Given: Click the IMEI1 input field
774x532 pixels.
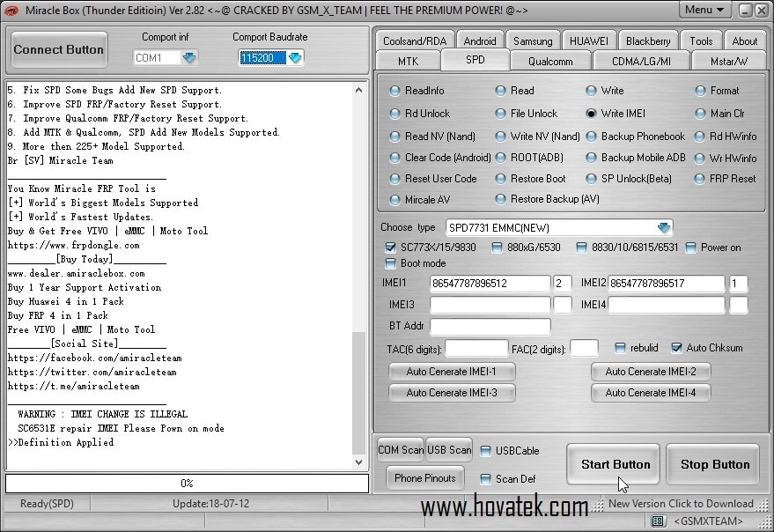Looking at the screenshot, I should tap(490, 284).
